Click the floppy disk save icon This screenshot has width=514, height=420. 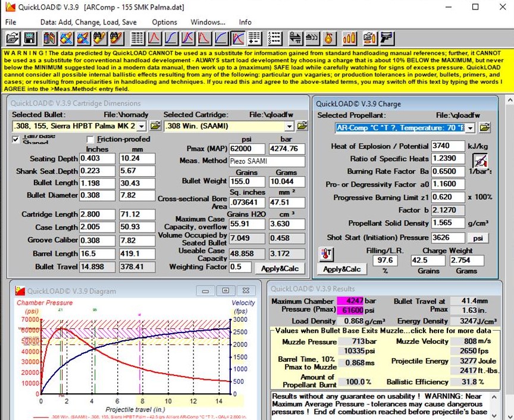[30, 38]
